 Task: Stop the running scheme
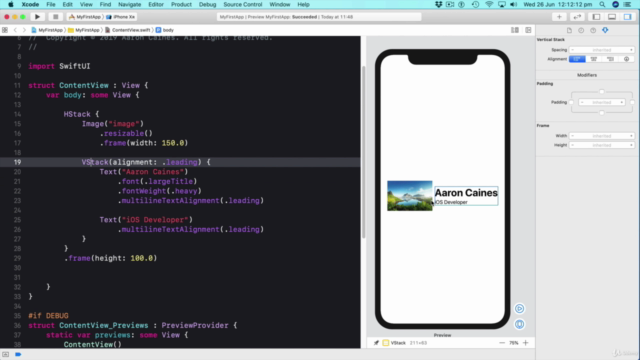56,17
